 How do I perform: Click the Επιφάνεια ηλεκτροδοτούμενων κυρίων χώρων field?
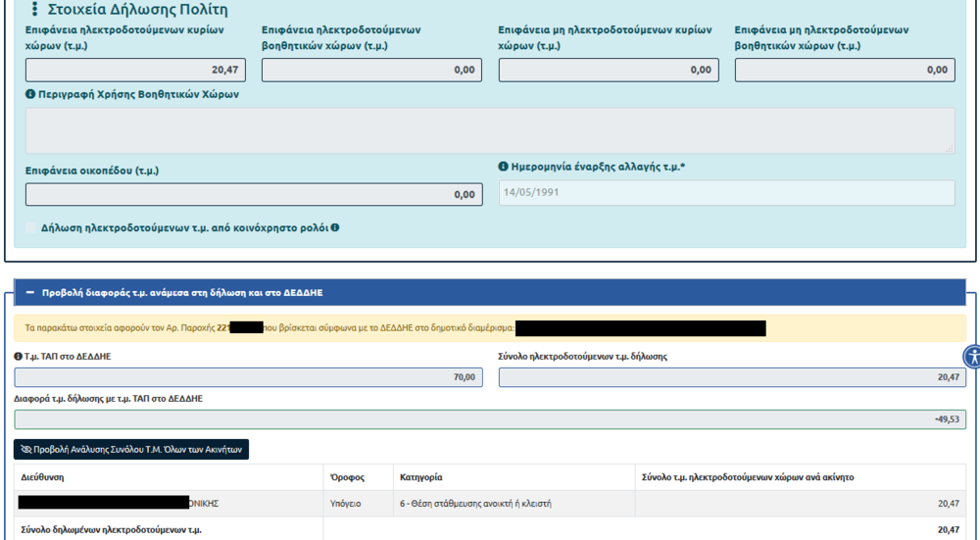(x=135, y=71)
